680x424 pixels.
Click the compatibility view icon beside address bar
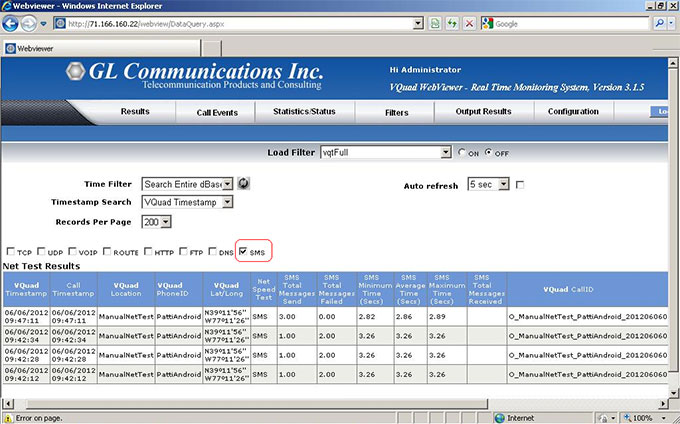tap(435, 24)
